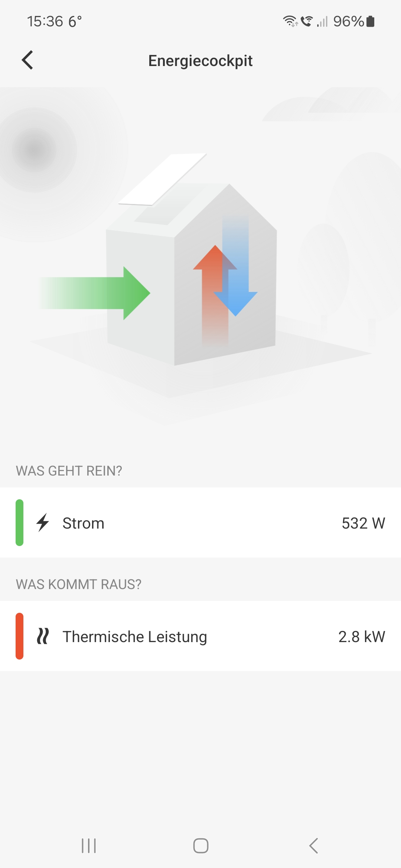Tap the 532 W power value
Viewport: 401px width, 868px height.
(x=363, y=523)
